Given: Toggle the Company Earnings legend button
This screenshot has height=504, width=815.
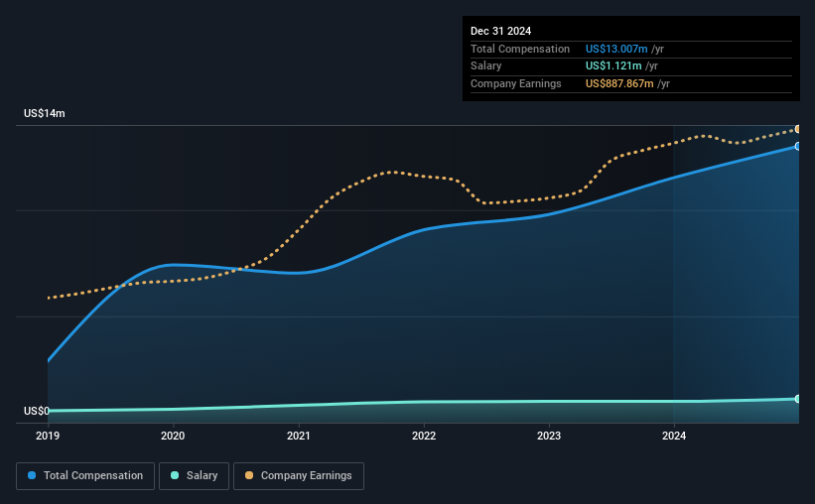Looking at the screenshot, I should [299, 476].
